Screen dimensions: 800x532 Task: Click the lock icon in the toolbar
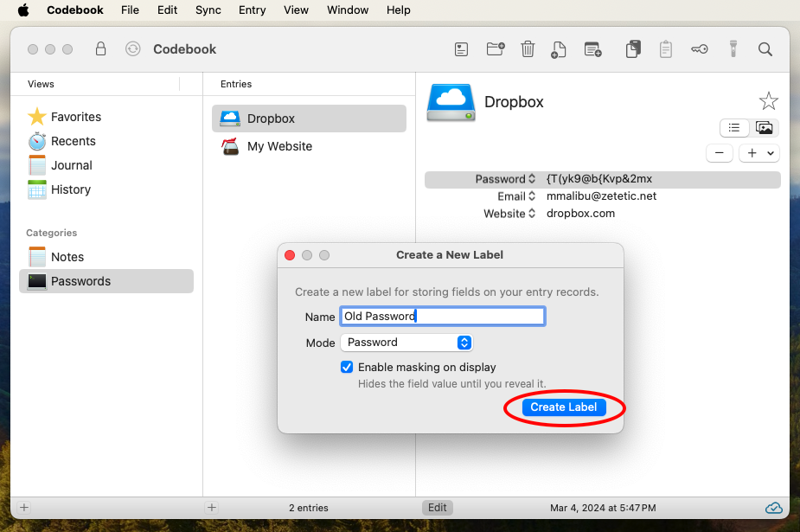pos(100,49)
